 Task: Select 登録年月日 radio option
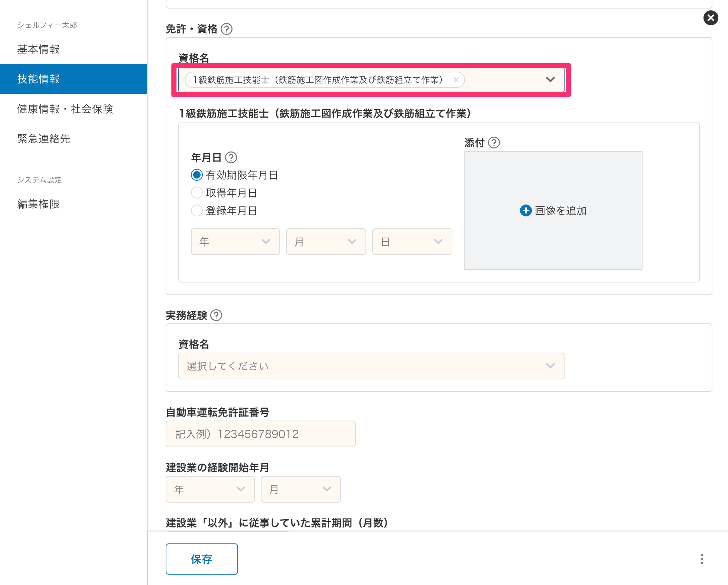(x=197, y=210)
